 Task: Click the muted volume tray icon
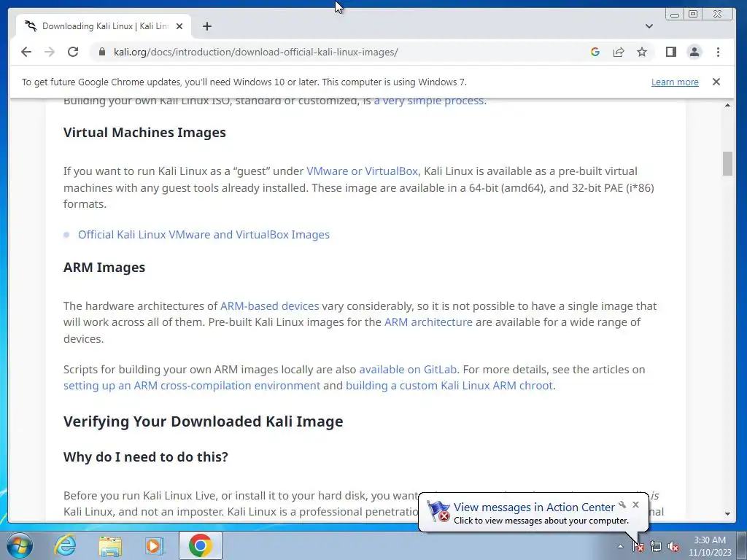673,547
